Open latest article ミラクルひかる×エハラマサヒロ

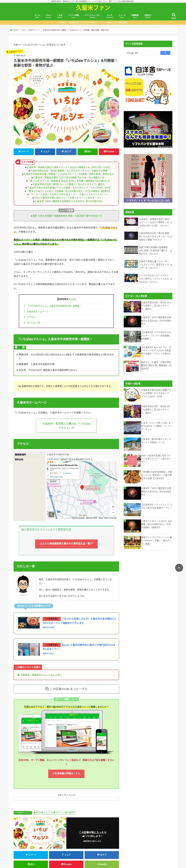148,279
